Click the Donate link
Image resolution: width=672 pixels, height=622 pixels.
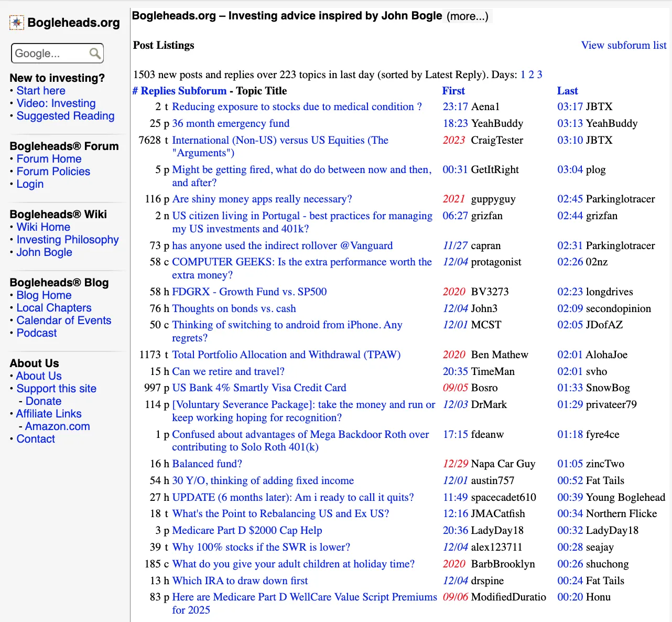coord(44,401)
